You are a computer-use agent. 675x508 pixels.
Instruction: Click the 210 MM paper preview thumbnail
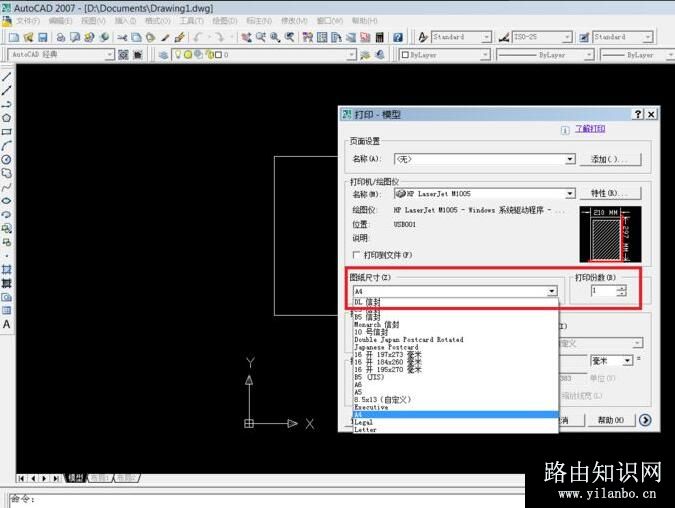[x=610, y=234]
